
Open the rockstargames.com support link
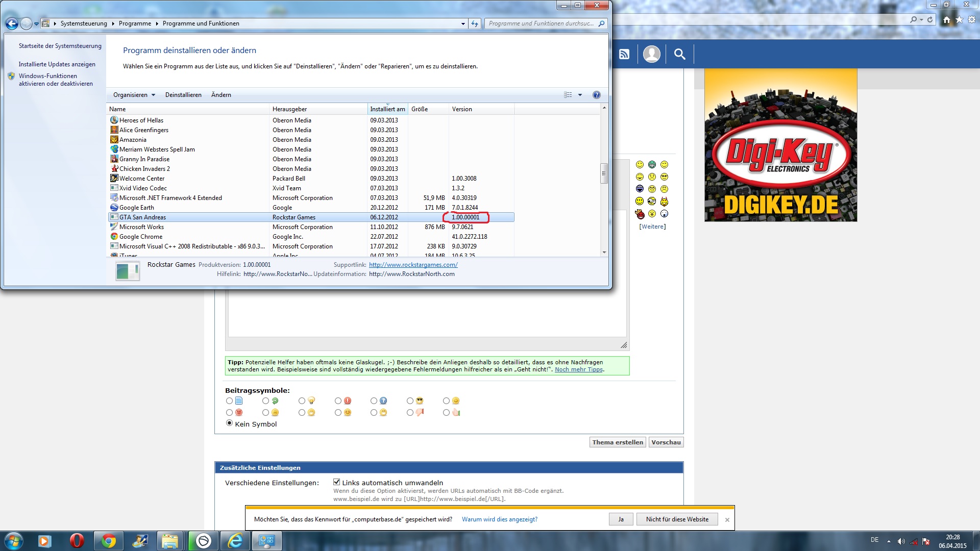413,265
